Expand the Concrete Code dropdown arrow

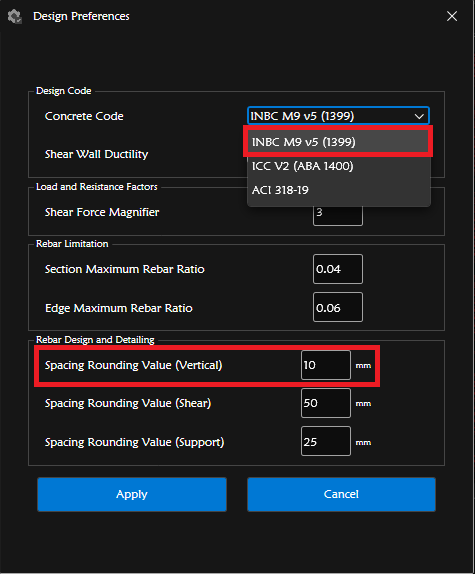coord(419,116)
